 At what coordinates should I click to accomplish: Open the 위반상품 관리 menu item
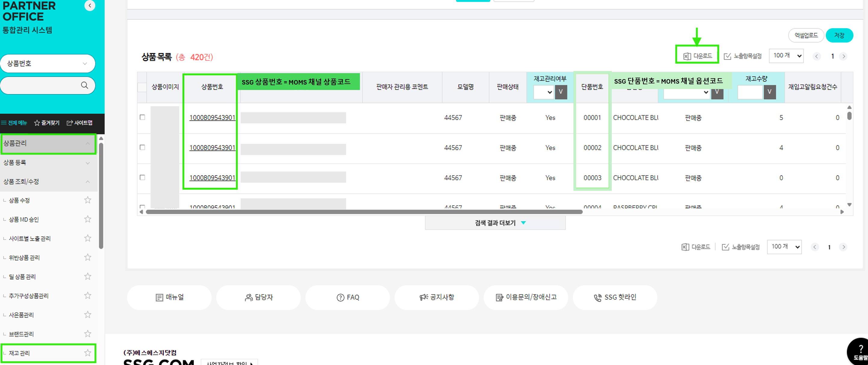[24, 258]
